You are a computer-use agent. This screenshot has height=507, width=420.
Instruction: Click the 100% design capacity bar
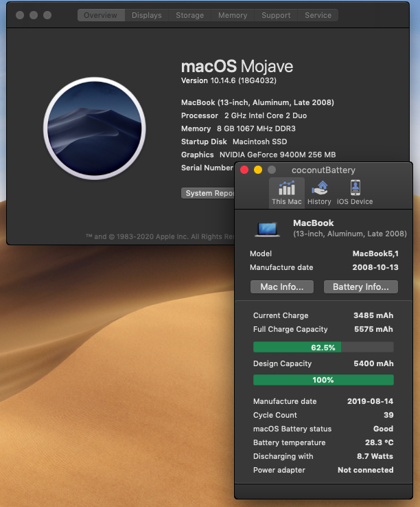[x=323, y=380]
